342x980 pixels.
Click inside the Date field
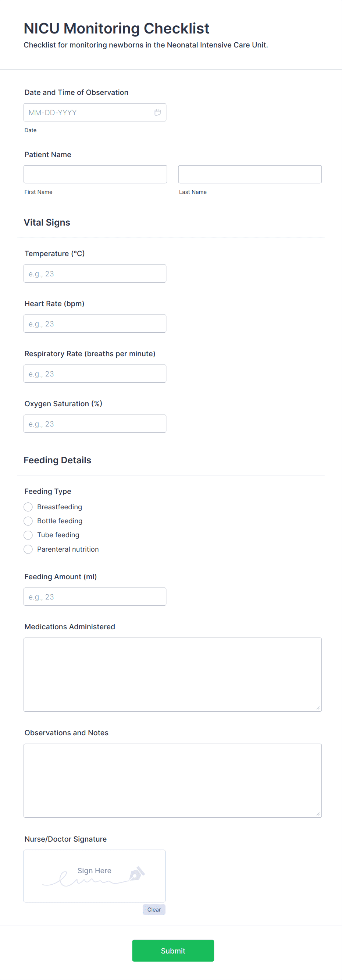point(88,112)
